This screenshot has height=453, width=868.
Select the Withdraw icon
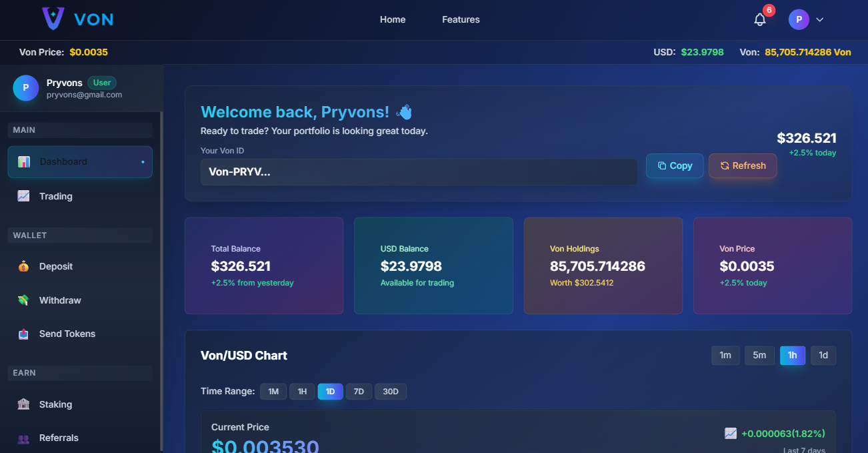click(23, 300)
